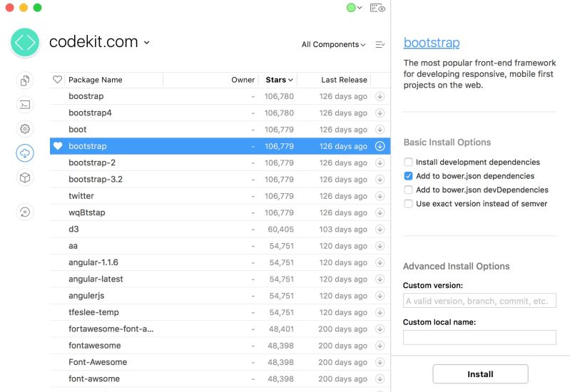Open project settings gear icon
The width and height of the screenshot is (570, 392).
point(25,129)
